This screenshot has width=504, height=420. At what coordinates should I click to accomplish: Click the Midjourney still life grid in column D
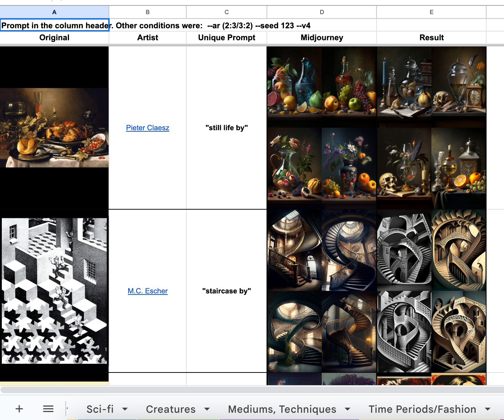322,128
